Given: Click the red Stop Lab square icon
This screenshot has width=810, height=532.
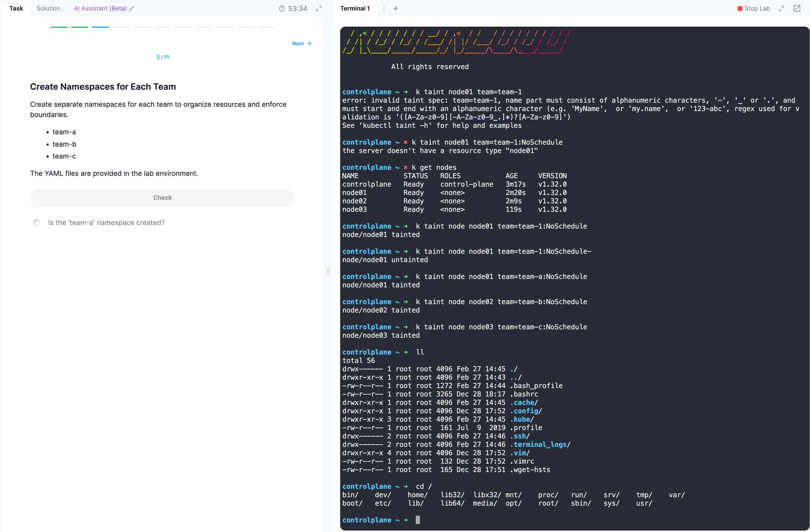Looking at the screenshot, I should (x=740, y=8).
